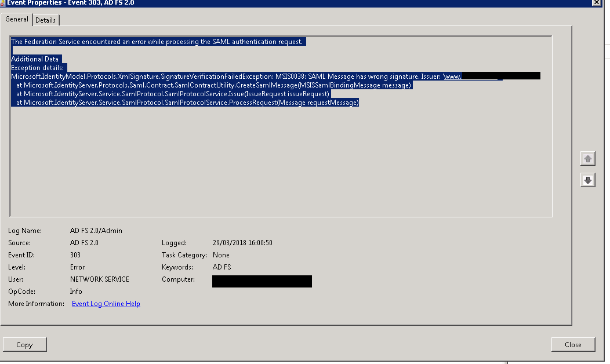Click the Logged timestamp 29/03/2018 16:00:50
Image resolution: width=610 pixels, height=364 pixels.
[x=242, y=243]
